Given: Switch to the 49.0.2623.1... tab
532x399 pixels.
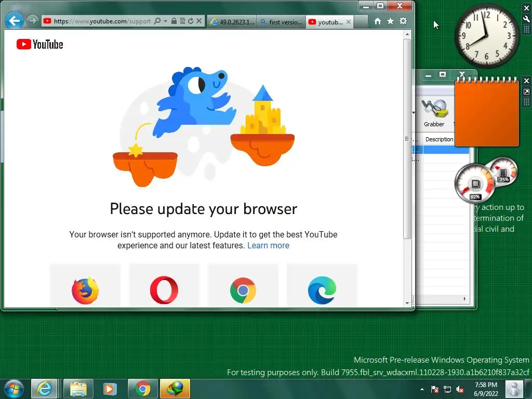Looking at the screenshot, I should [232, 22].
